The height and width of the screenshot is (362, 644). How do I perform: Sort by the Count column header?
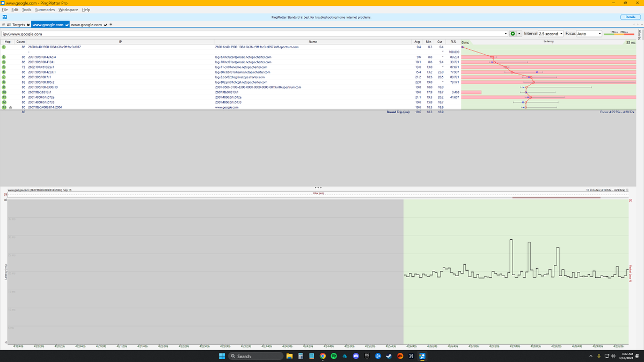click(20, 41)
